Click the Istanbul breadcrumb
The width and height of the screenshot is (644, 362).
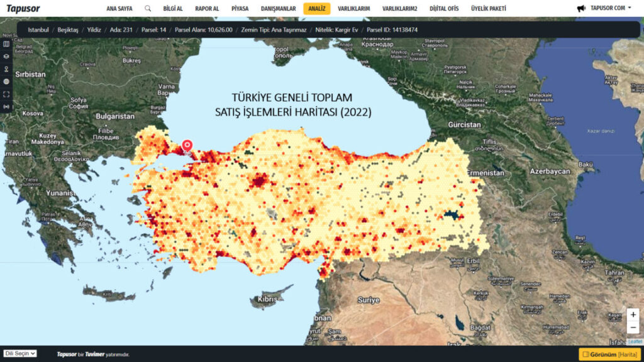tap(38, 30)
